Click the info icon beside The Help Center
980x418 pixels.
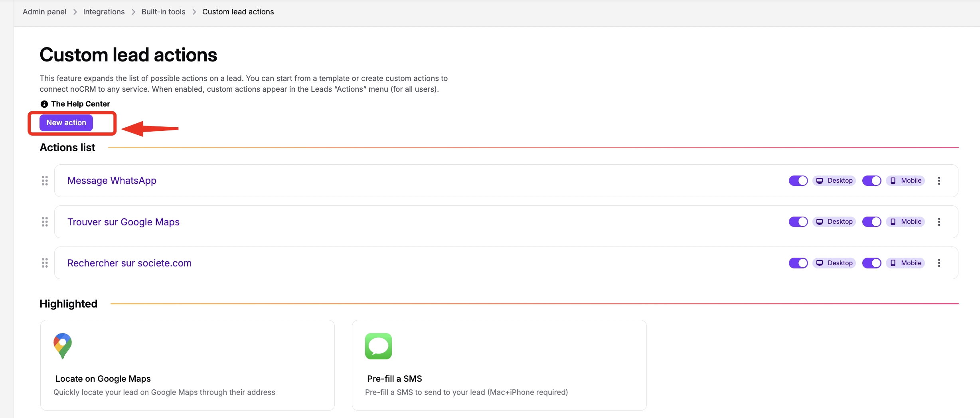pyautogui.click(x=44, y=104)
